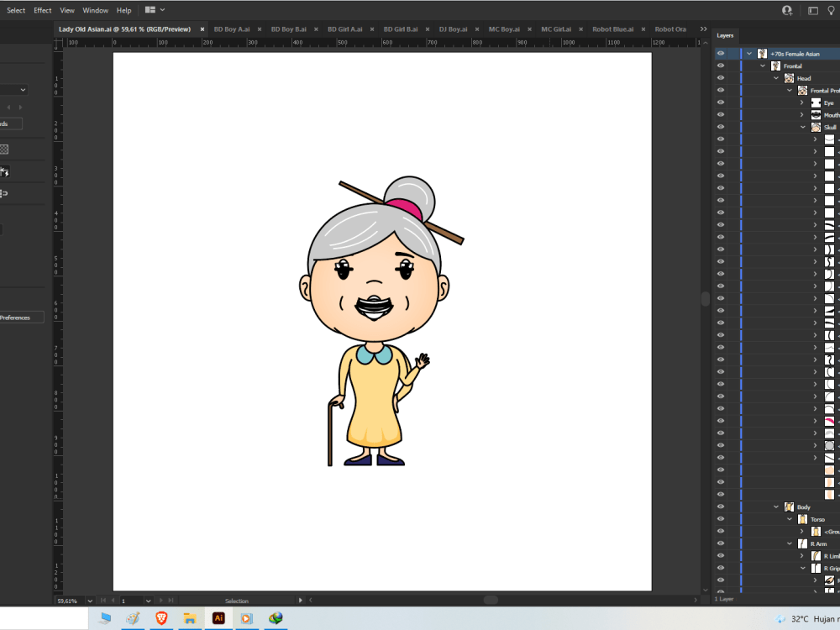Screen dimensions: 840x630
Task: Go to the previous artboard arrow
Action: pos(113,601)
